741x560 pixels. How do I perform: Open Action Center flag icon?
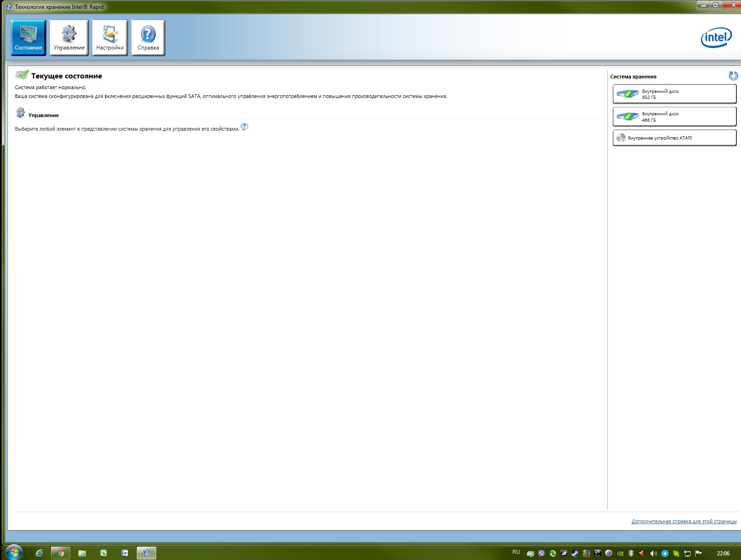pyautogui.click(x=699, y=553)
